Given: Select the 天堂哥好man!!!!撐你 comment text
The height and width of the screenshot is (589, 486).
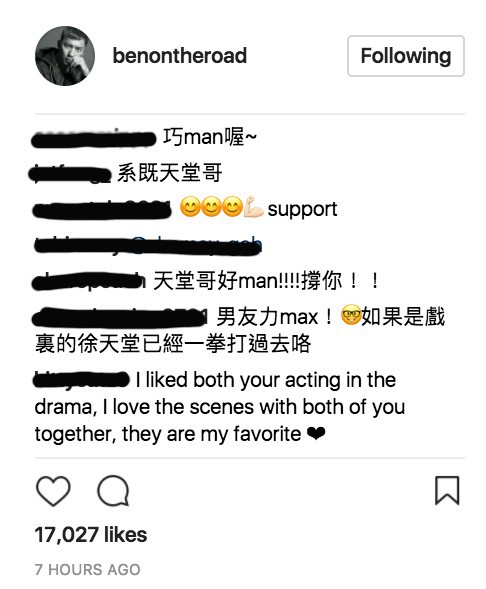Looking at the screenshot, I should coord(266,281).
